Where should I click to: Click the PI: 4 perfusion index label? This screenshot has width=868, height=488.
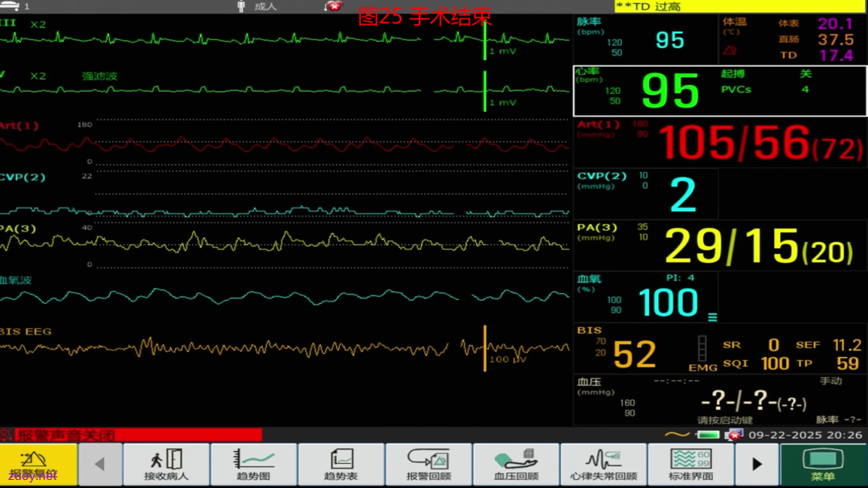[x=681, y=277]
